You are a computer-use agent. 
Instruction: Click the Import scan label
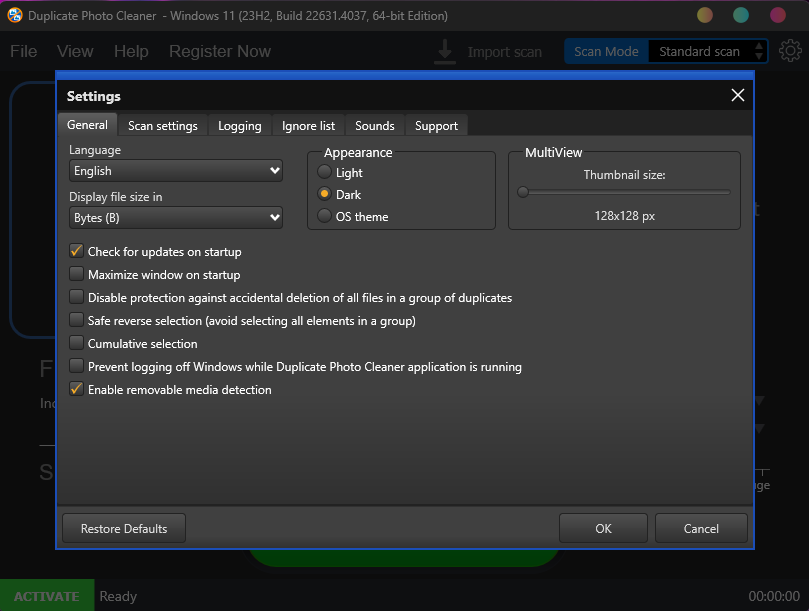pos(505,52)
